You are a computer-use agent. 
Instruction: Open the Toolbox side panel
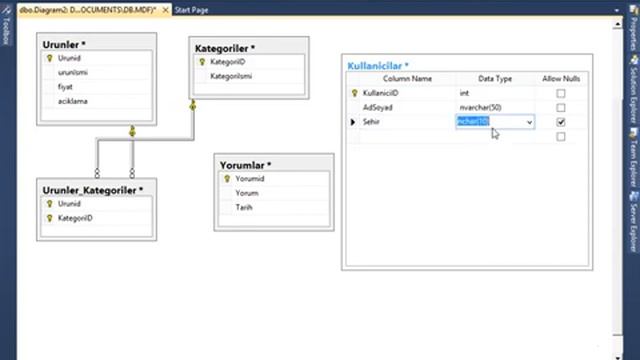tap(6, 25)
